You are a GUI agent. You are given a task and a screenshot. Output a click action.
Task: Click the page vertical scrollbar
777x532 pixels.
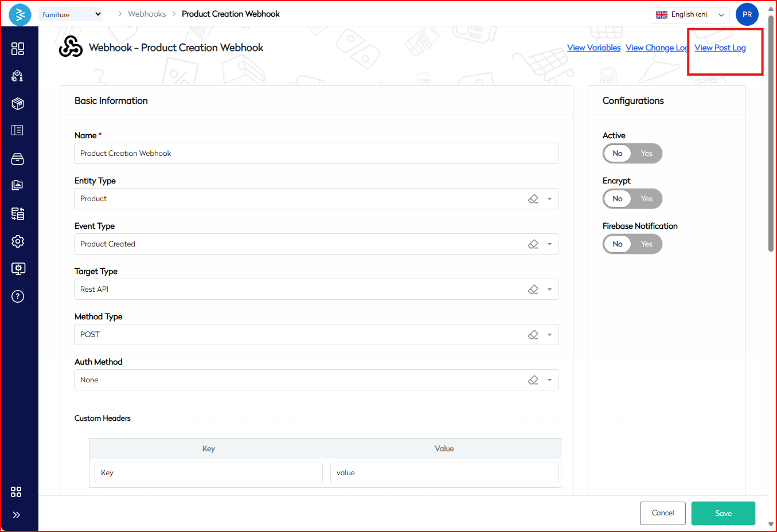pyautogui.click(x=771, y=133)
